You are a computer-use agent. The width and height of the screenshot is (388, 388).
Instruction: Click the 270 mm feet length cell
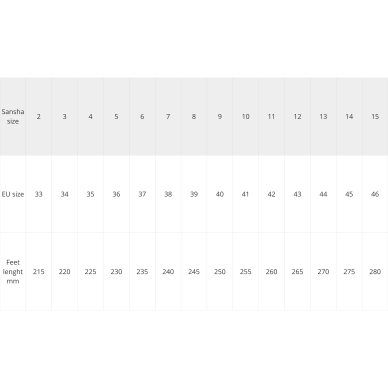(323, 272)
